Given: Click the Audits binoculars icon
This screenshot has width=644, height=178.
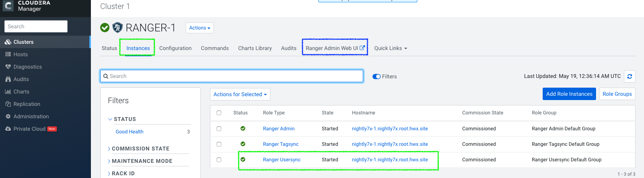Looking at the screenshot, I should point(8,79).
